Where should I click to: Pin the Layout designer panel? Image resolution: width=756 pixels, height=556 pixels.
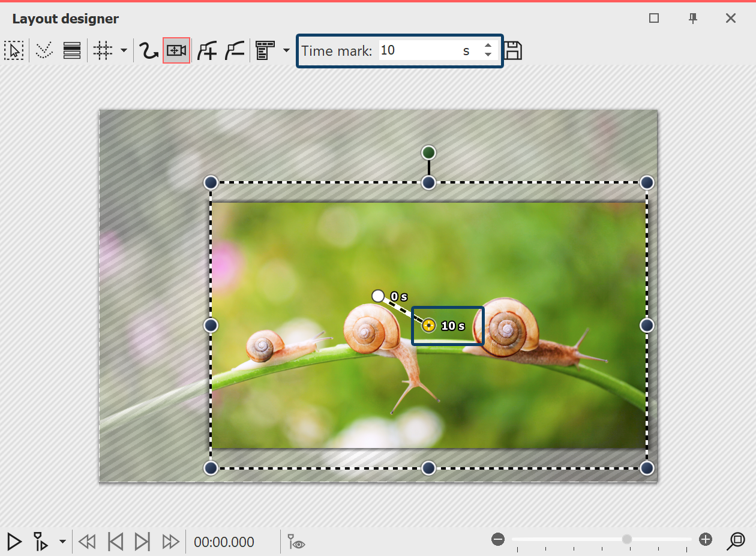pyautogui.click(x=692, y=19)
